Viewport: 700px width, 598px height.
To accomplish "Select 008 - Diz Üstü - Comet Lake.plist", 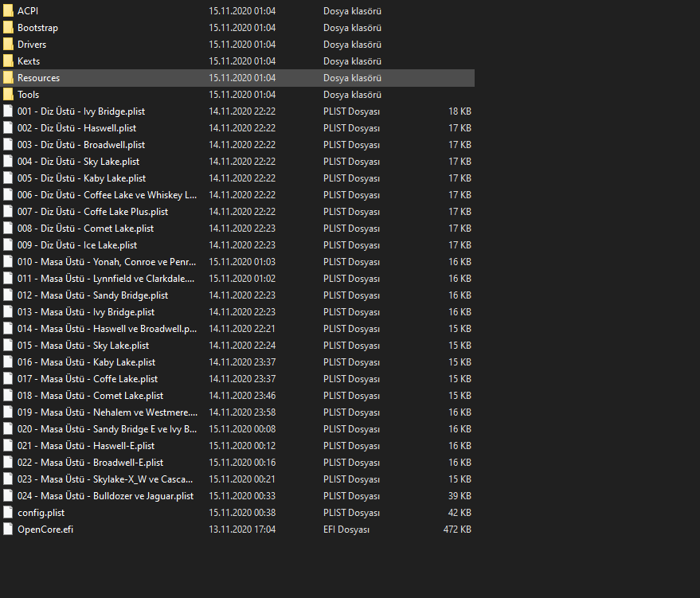I will (85, 229).
